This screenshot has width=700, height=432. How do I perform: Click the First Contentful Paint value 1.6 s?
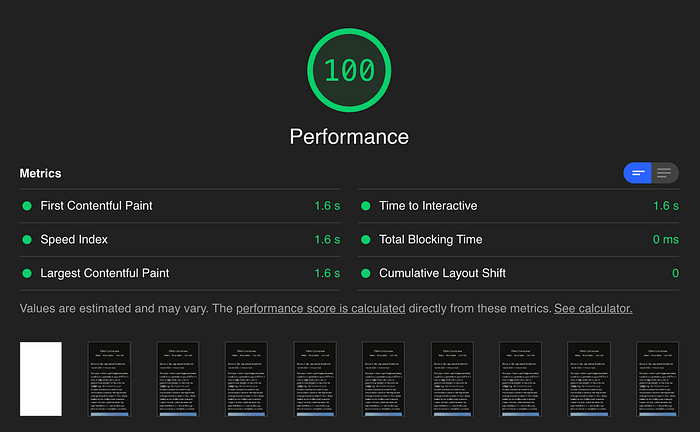click(x=327, y=206)
